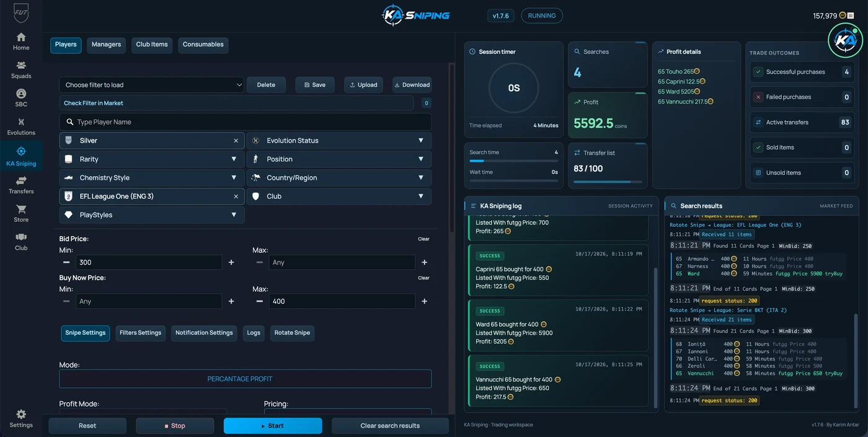868x437 pixels.
Task: Click the Download filter button
Action: click(412, 85)
